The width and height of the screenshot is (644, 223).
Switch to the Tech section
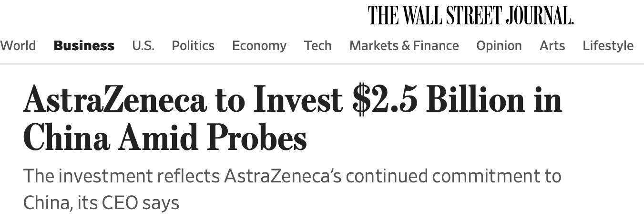coord(317,46)
